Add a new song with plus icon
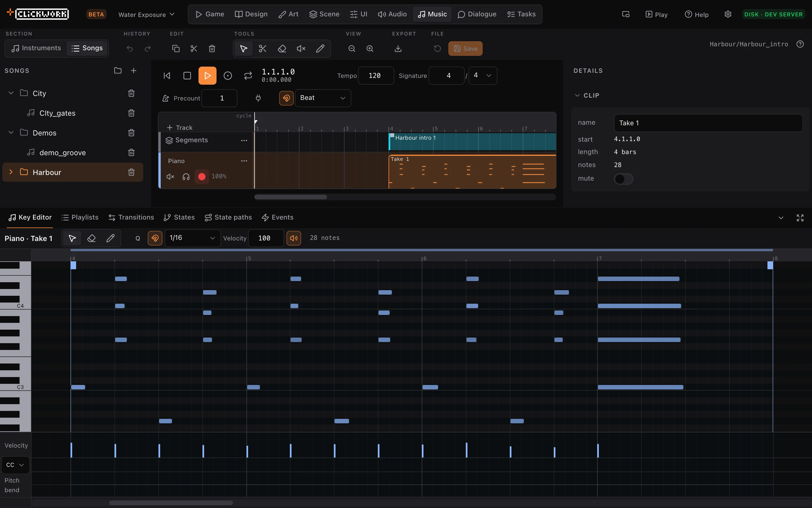The width and height of the screenshot is (812, 508). coord(134,71)
